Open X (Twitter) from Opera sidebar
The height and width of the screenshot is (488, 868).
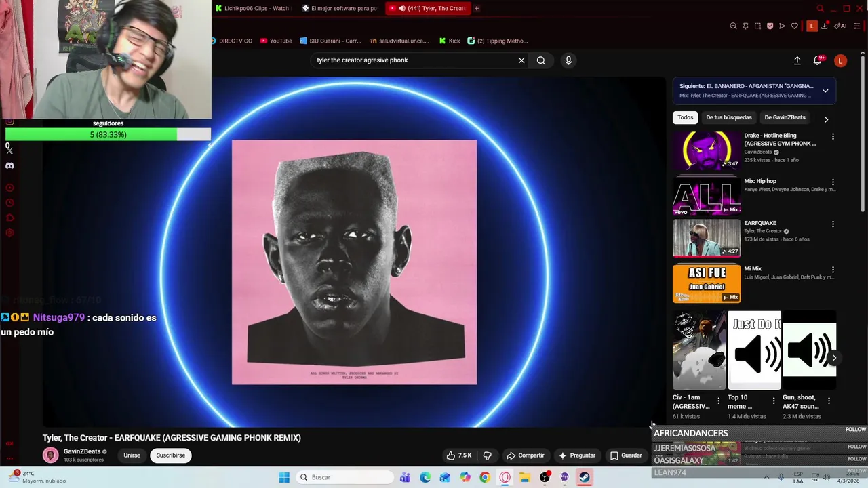tap(9, 150)
